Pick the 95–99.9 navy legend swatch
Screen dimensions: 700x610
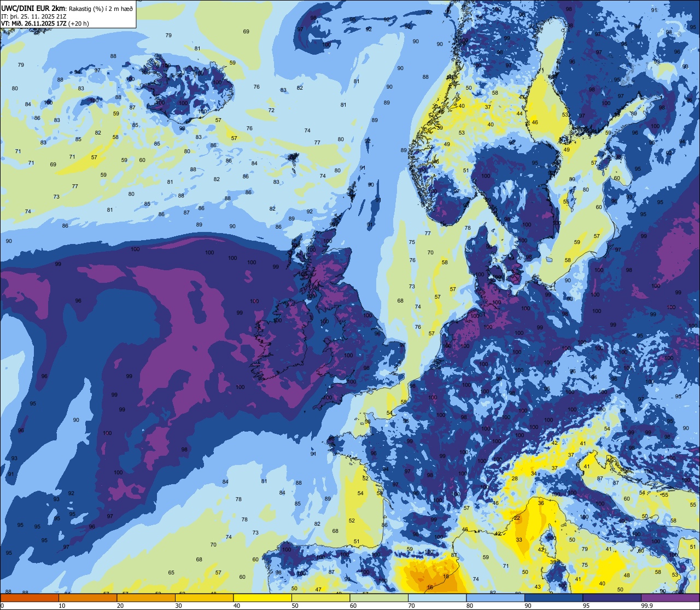pos(612,597)
